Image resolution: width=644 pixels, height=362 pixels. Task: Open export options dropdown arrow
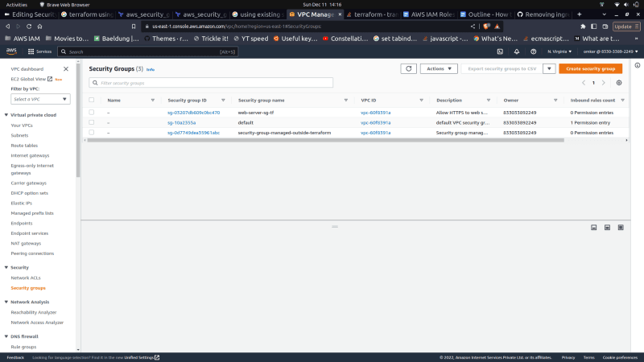click(549, 68)
